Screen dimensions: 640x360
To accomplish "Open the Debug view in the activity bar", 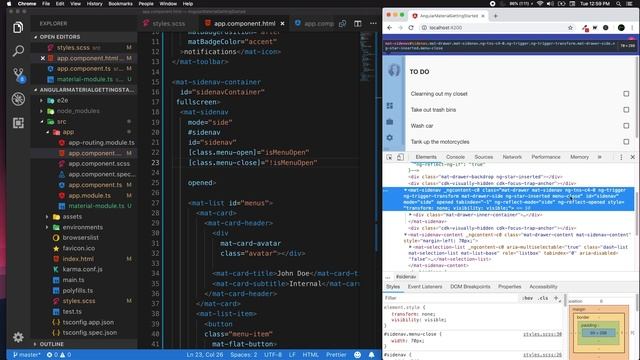I will tap(18, 99).
